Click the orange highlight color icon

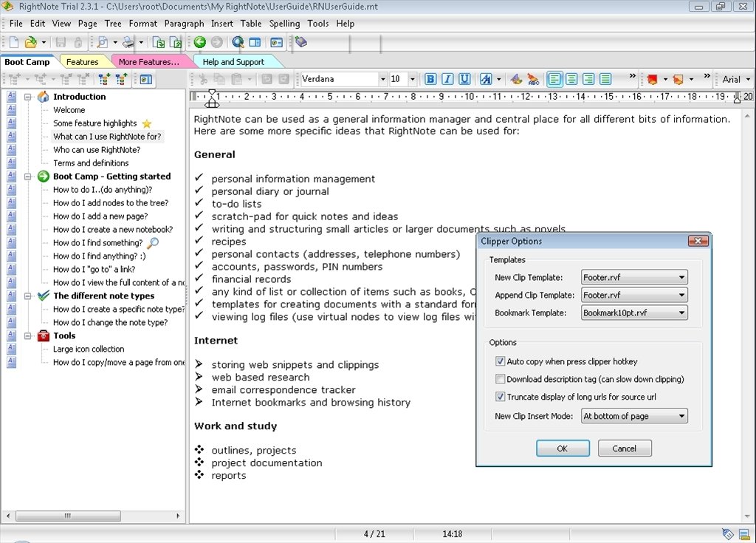[678, 79]
